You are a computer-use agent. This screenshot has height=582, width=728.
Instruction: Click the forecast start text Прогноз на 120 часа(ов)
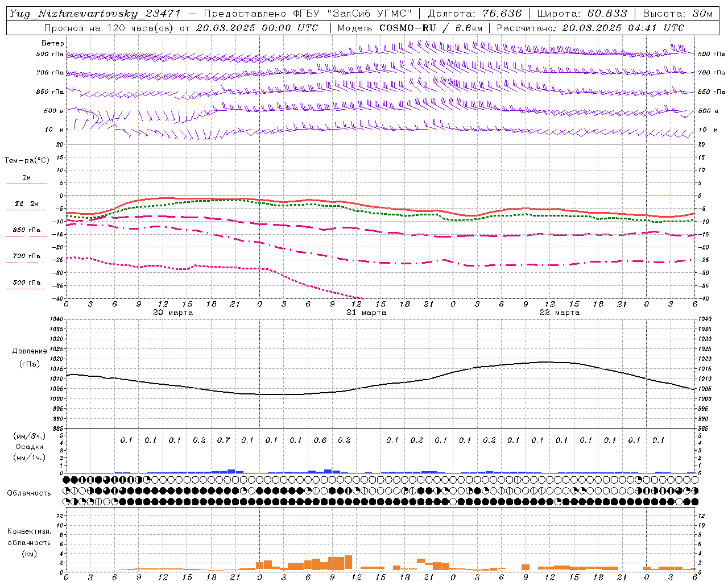click(108, 28)
